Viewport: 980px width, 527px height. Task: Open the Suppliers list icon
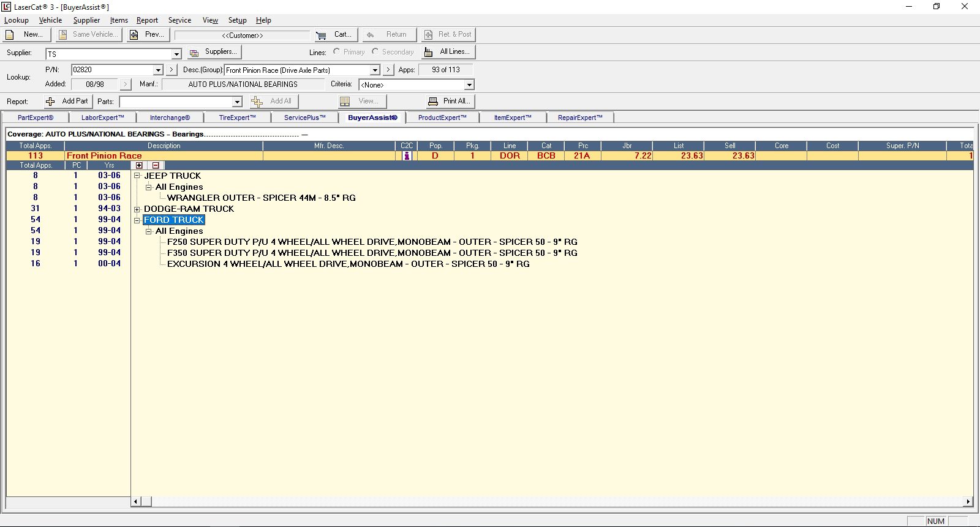point(194,53)
